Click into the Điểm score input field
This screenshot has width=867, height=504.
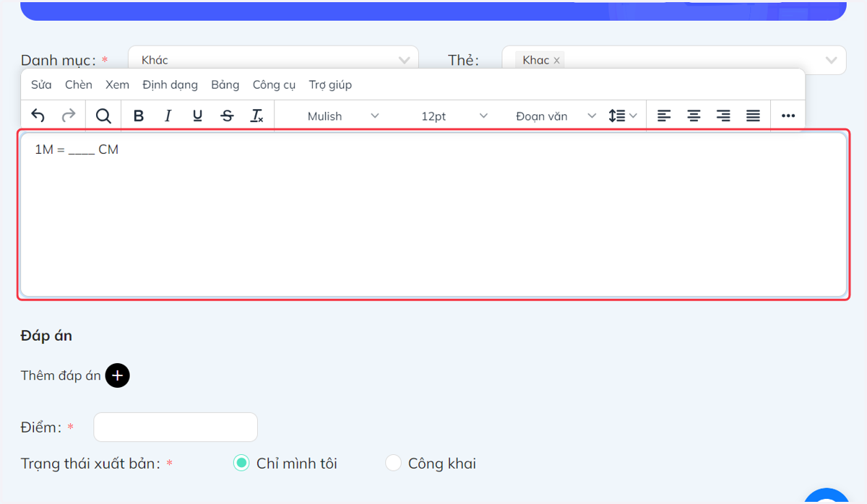[x=176, y=427]
